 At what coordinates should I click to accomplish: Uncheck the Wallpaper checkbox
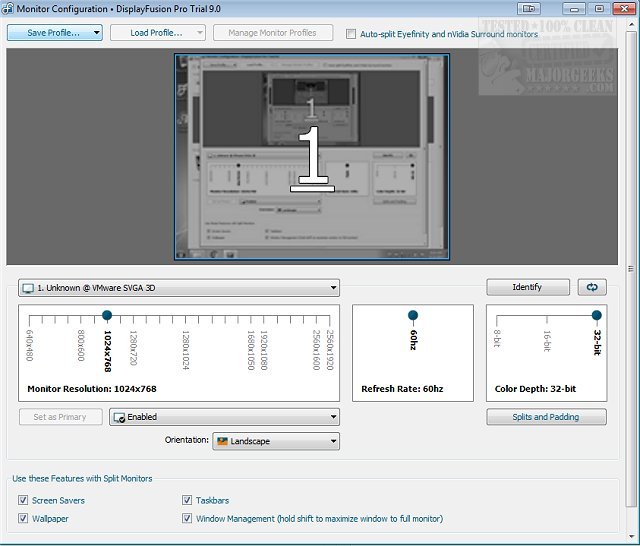(x=23, y=518)
